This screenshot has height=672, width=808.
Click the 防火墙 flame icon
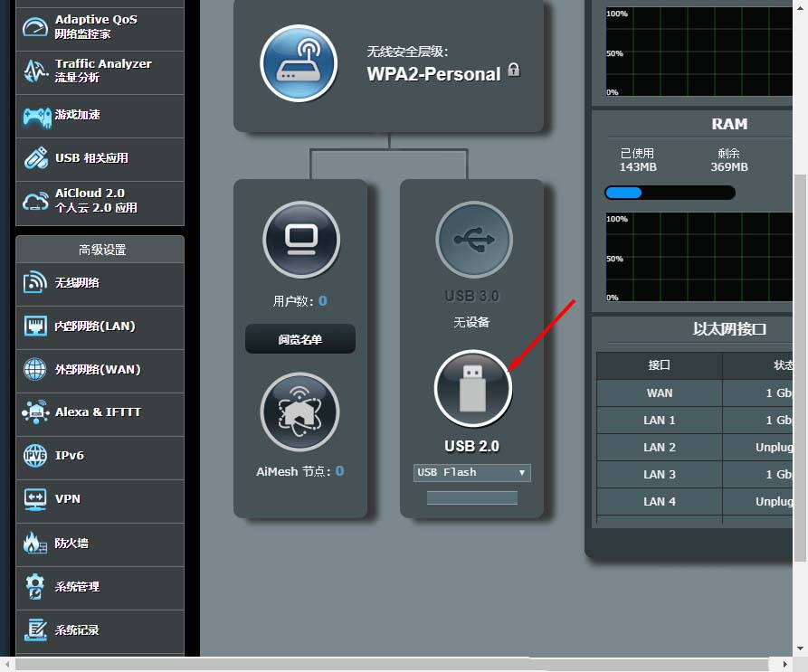click(x=34, y=543)
